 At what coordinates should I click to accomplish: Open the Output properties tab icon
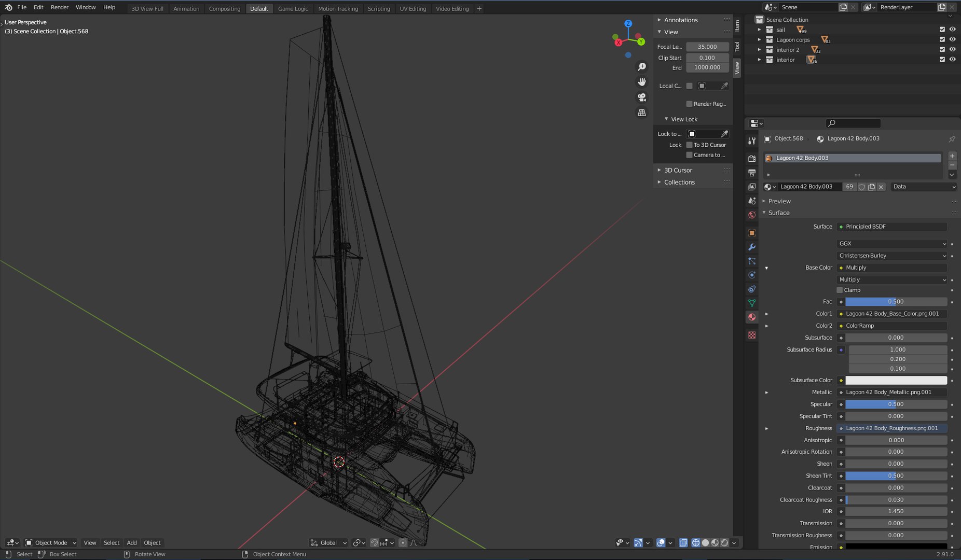pos(752,173)
